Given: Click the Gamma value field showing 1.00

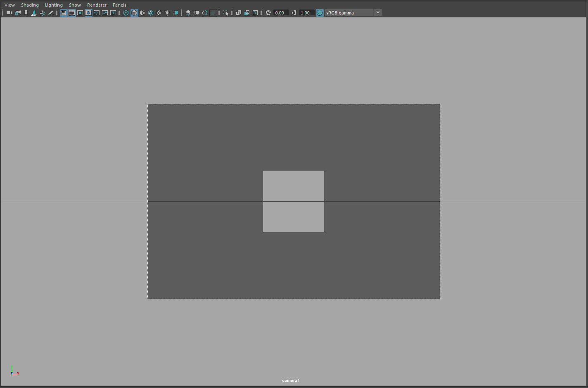Looking at the screenshot, I should pyautogui.click(x=306, y=13).
